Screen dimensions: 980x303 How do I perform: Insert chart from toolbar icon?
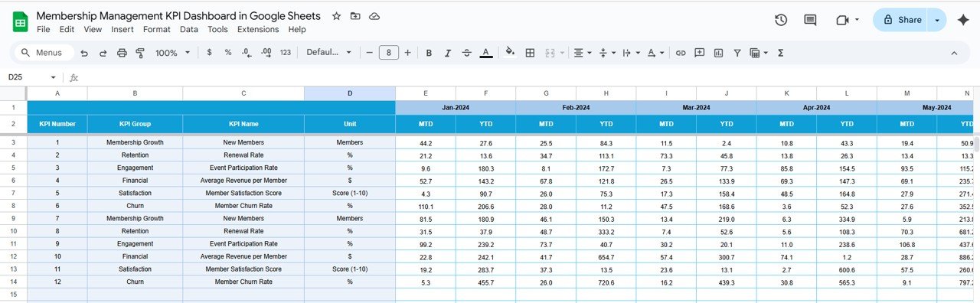718,53
